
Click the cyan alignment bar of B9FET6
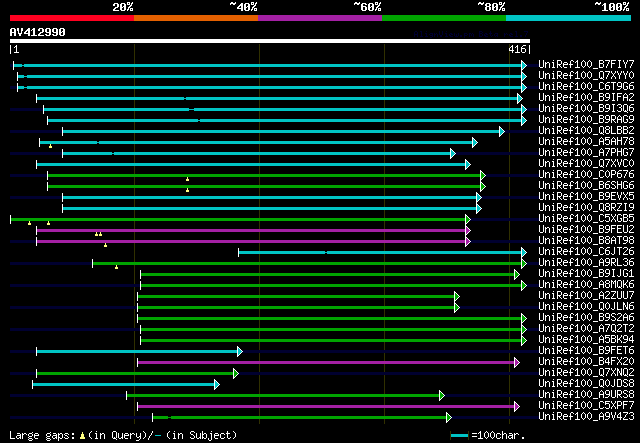[137, 352]
